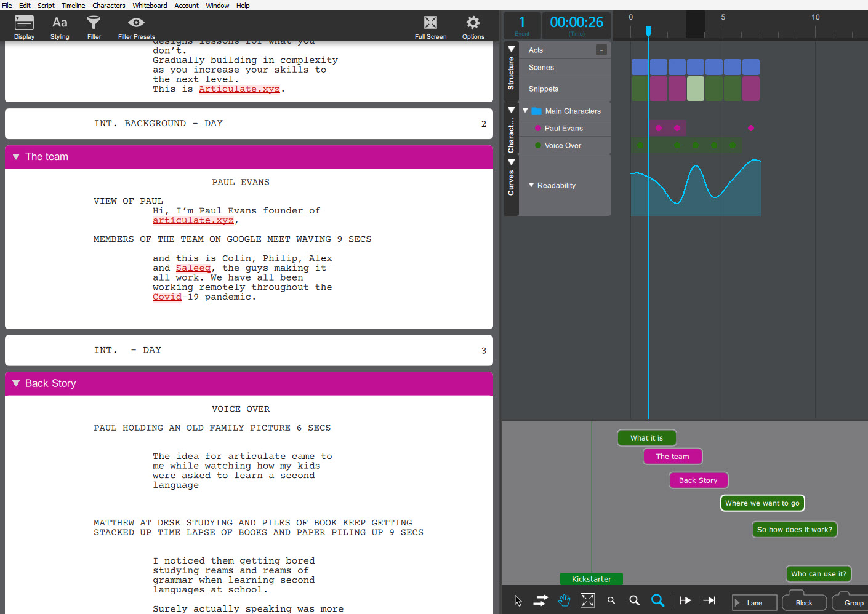This screenshot has height=614, width=868.
Task: Toggle the Curves panel arrow
Action: pyautogui.click(x=511, y=162)
